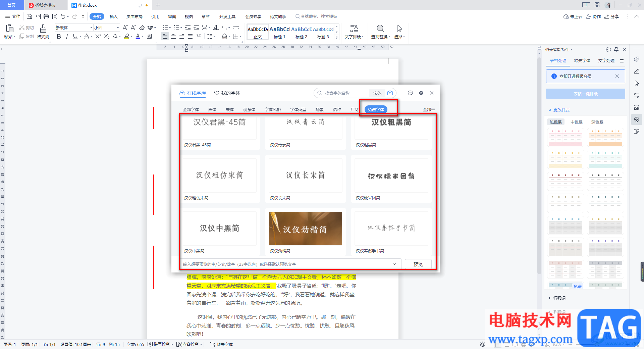This screenshot has height=349, width=644.
Task: Open the preview text dropdown arrow
Action: 394,264
